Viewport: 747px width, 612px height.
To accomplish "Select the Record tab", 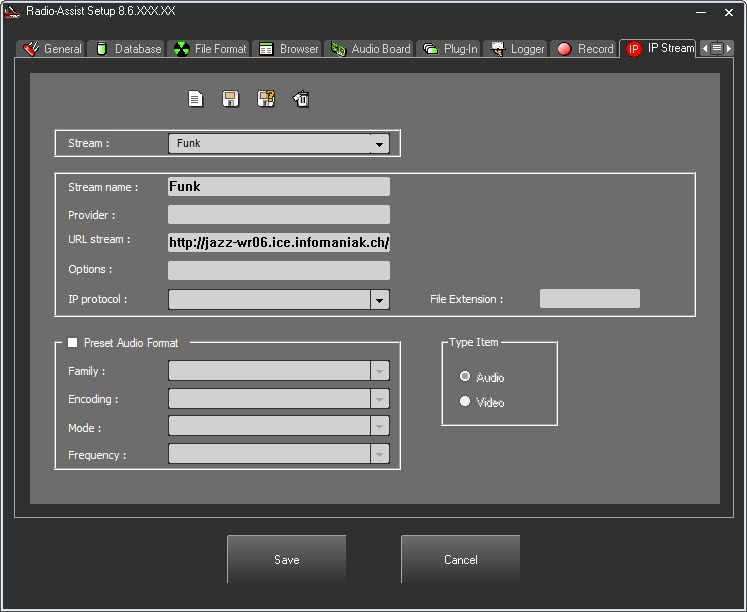I will pos(585,49).
